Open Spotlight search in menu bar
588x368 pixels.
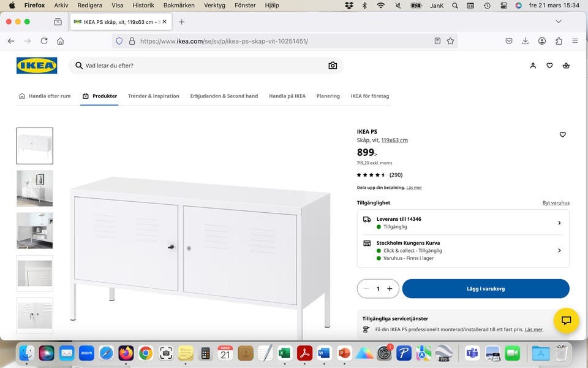pyautogui.click(x=455, y=6)
